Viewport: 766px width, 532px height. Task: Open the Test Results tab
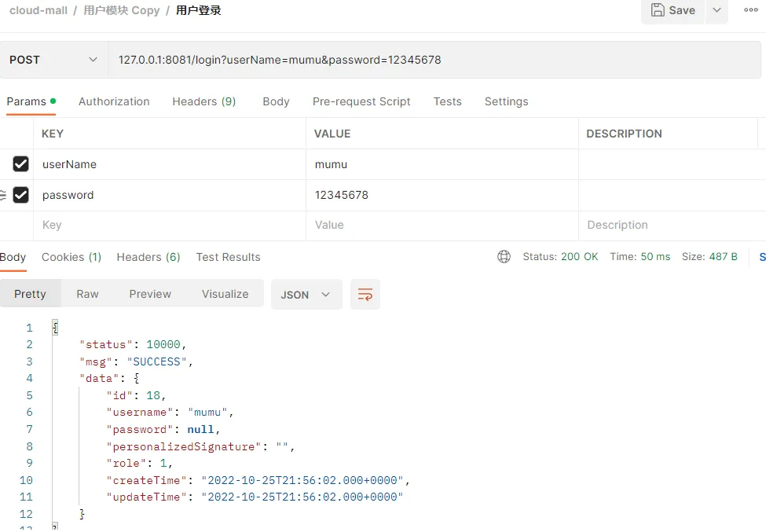pyautogui.click(x=228, y=257)
